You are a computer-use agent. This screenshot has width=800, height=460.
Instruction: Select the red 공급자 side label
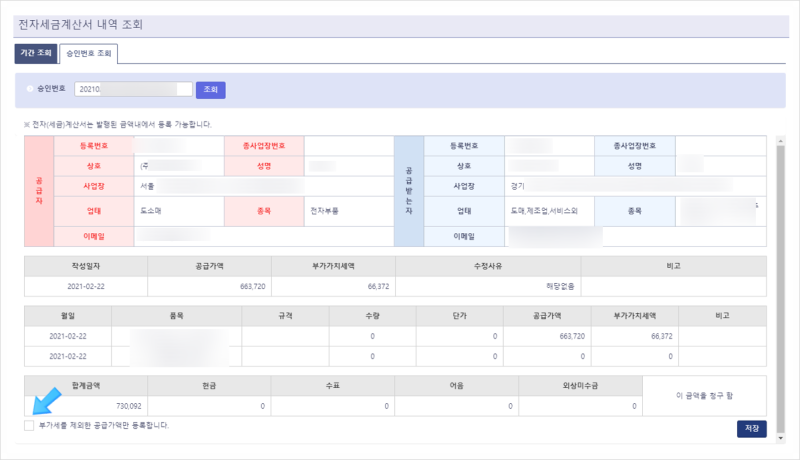(39, 191)
